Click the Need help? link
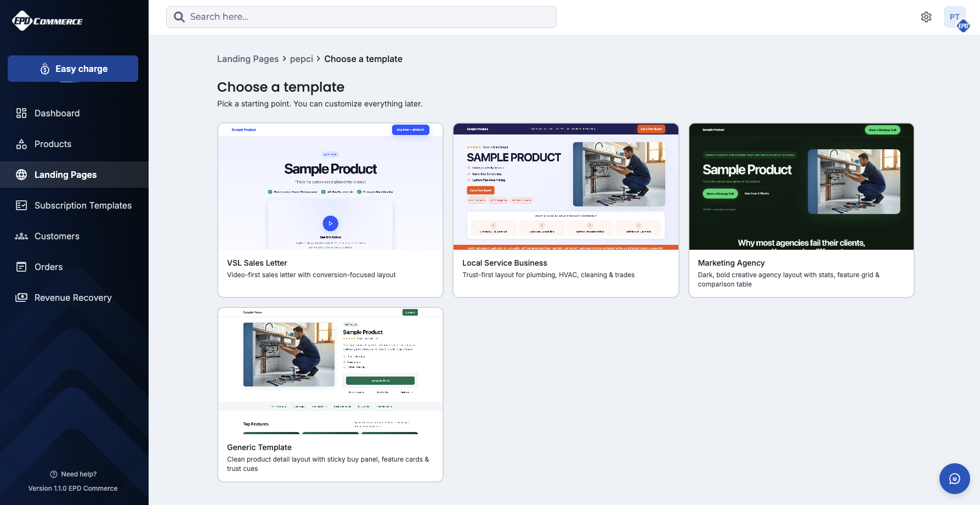Image resolution: width=980 pixels, height=505 pixels. pos(73,474)
